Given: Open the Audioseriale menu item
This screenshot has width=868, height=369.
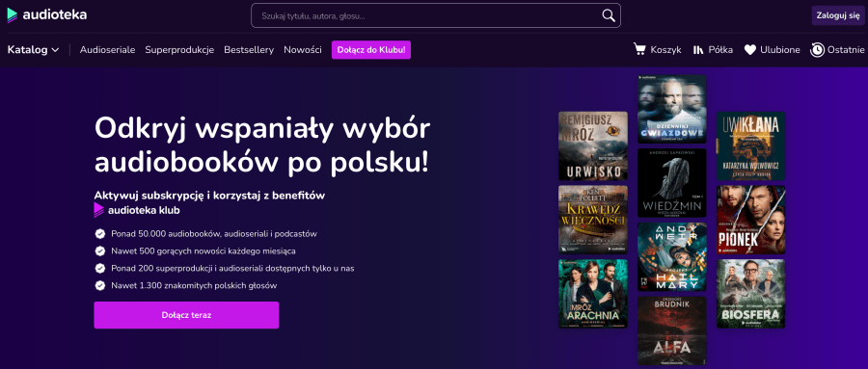Looking at the screenshot, I should pos(107,50).
